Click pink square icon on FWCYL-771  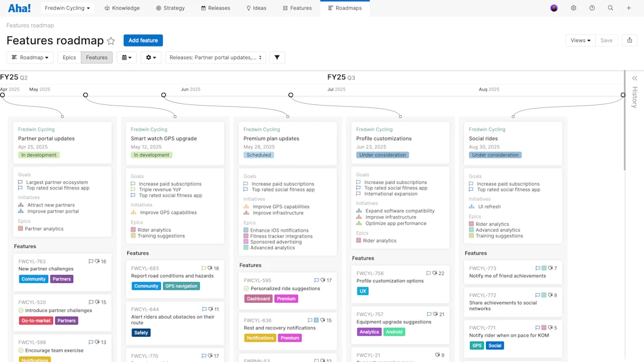point(544,328)
